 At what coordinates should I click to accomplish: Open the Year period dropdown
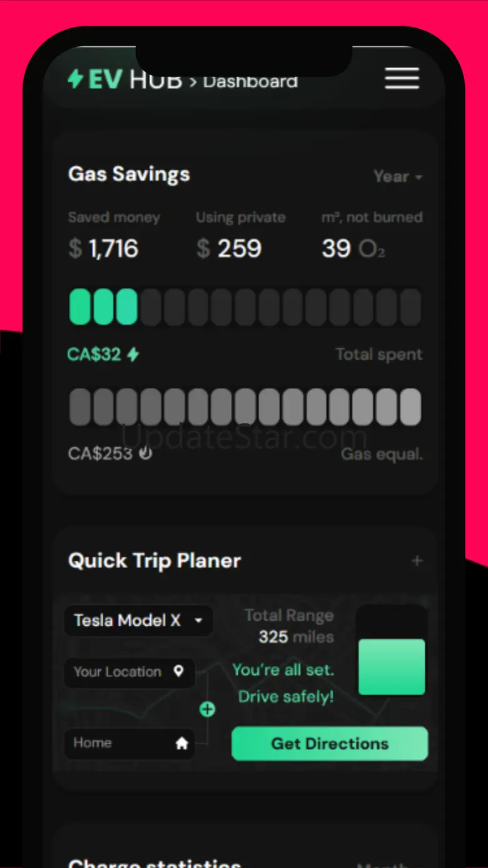pyautogui.click(x=398, y=177)
